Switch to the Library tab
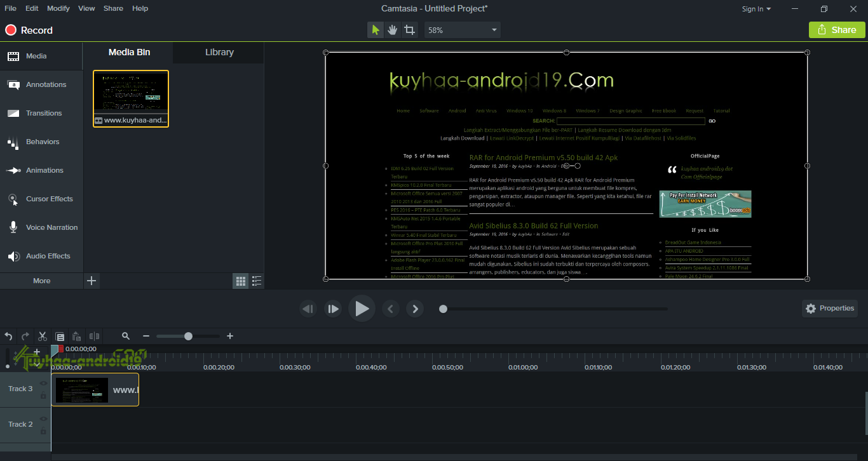The image size is (868, 461). pos(219,52)
